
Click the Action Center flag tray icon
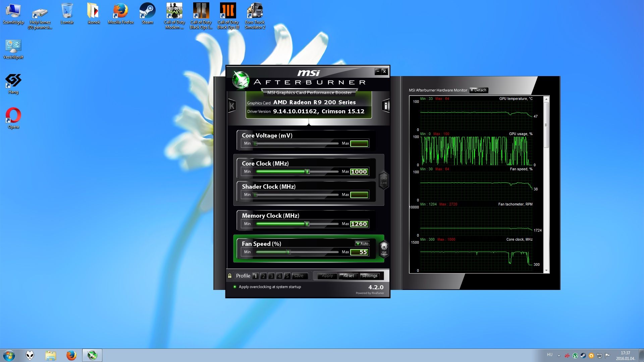click(607, 356)
